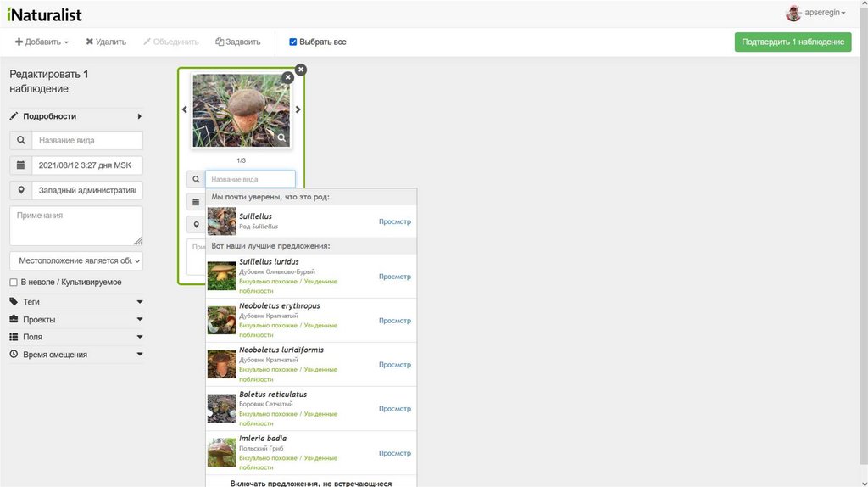Open 'Просмотр' link for Suillellus luridus
The height and width of the screenshot is (487, 868).
pos(395,276)
